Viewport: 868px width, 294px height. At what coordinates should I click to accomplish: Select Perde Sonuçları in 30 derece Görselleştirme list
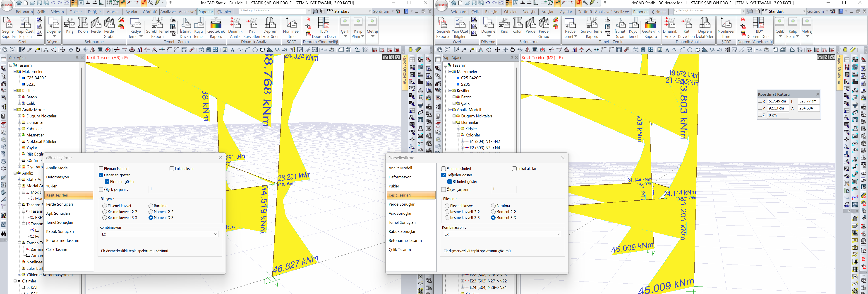pyautogui.click(x=411, y=204)
